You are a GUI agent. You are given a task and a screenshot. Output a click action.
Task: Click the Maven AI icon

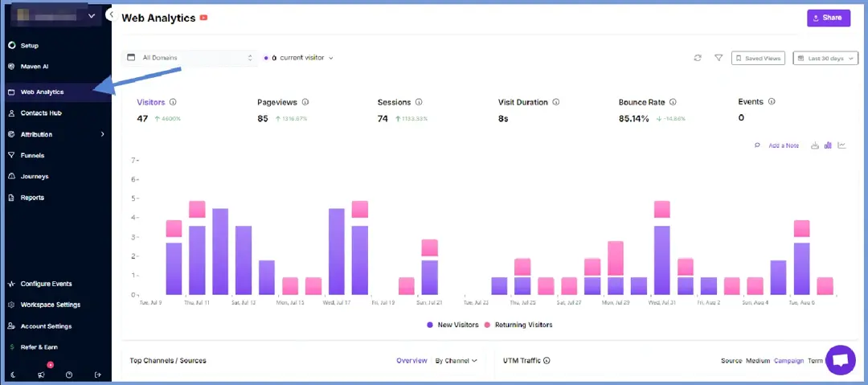[11, 67]
